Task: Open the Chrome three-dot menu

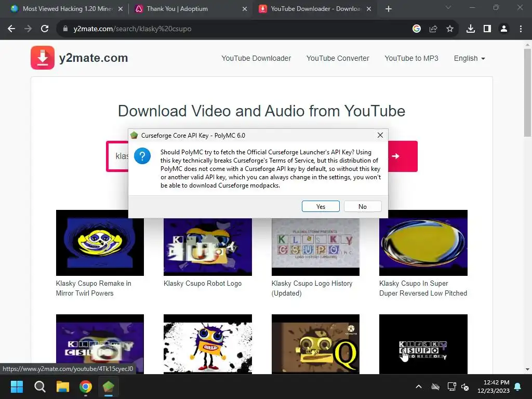Action: click(x=521, y=29)
